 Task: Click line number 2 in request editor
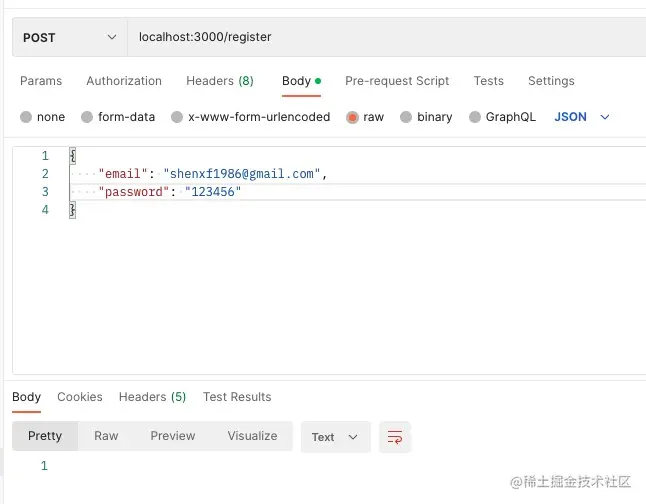45,174
